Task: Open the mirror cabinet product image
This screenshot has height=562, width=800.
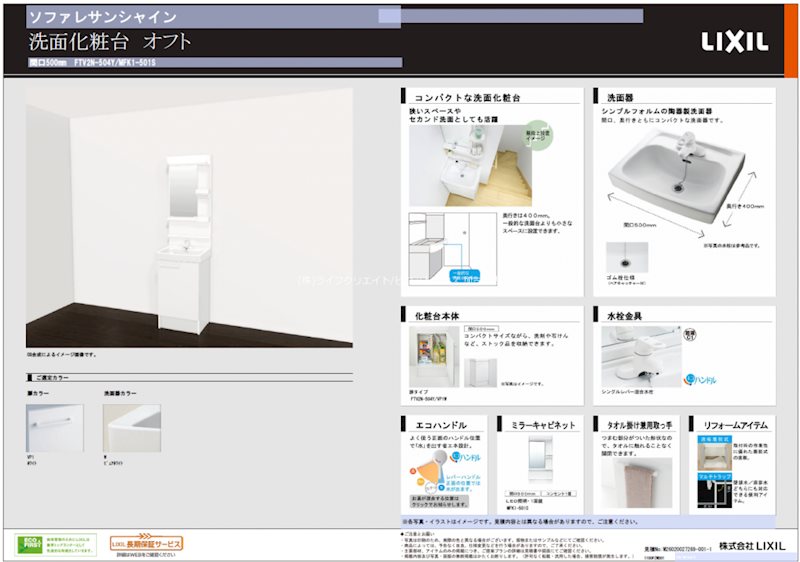Action: [x=540, y=459]
